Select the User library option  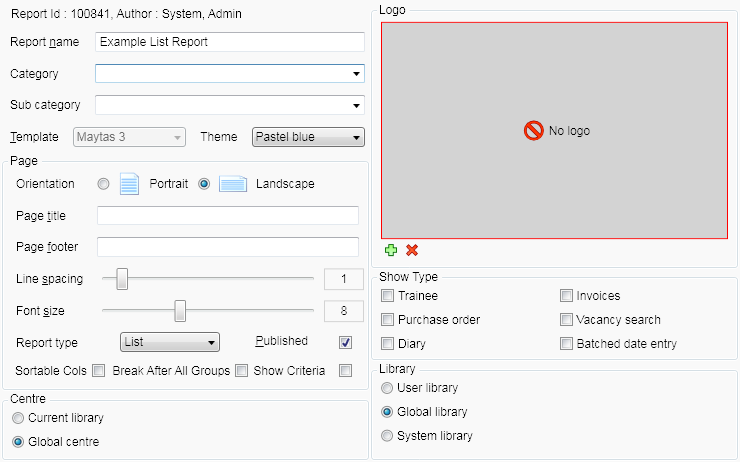tap(387, 388)
